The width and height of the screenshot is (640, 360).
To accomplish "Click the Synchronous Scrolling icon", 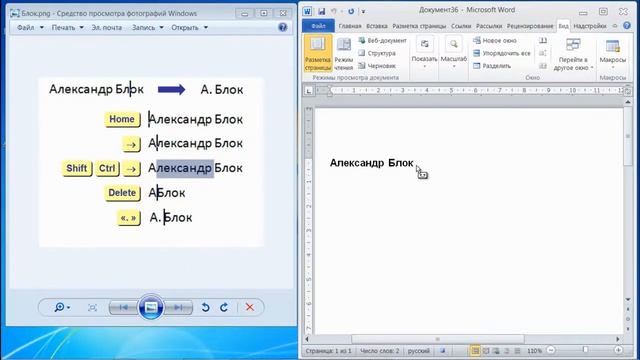I will pos(543,53).
